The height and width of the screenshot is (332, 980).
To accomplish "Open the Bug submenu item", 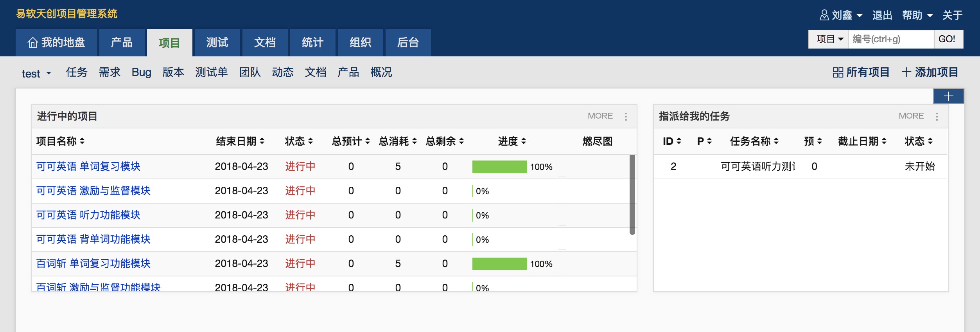I will 141,72.
